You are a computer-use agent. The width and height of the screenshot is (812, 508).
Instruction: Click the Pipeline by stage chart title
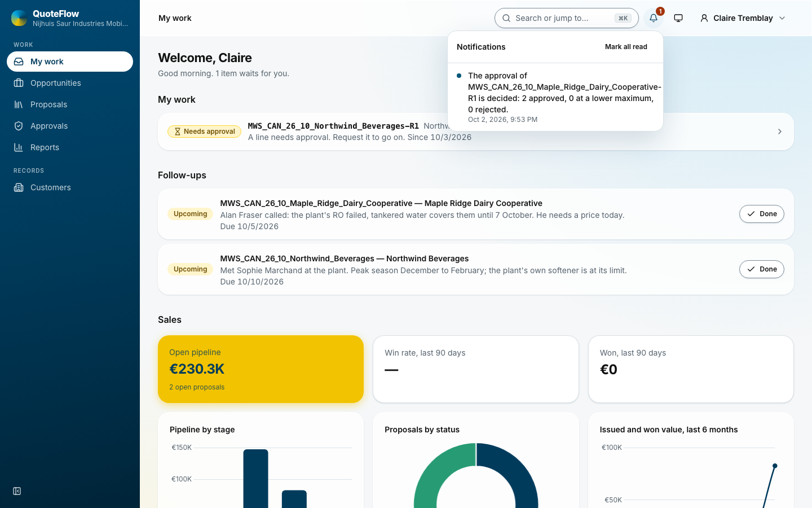(202, 430)
